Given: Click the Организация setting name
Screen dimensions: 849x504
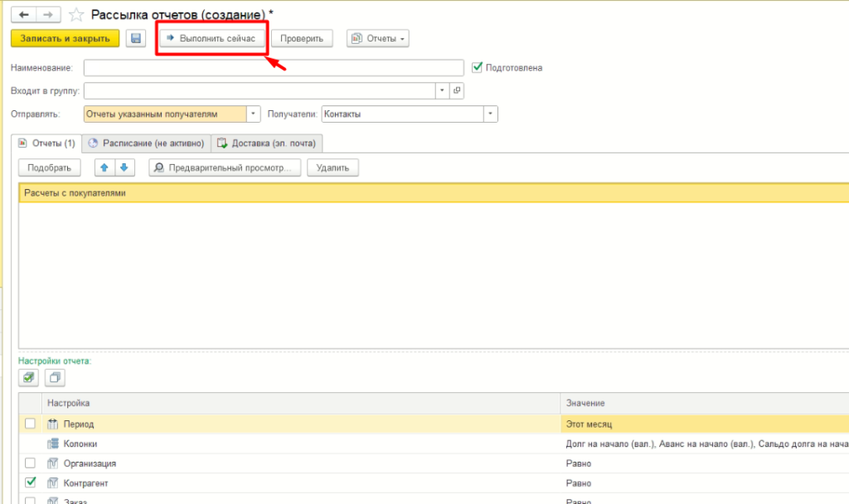Looking at the screenshot, I should [90, 463].
